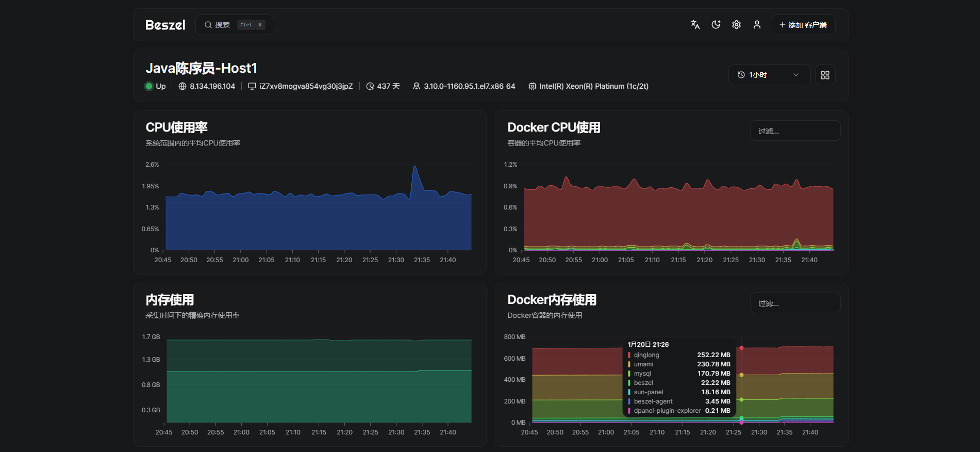Click the CPU chip icon beside Intel Xeon
This screenshot has width=980, height=452.
533,86
